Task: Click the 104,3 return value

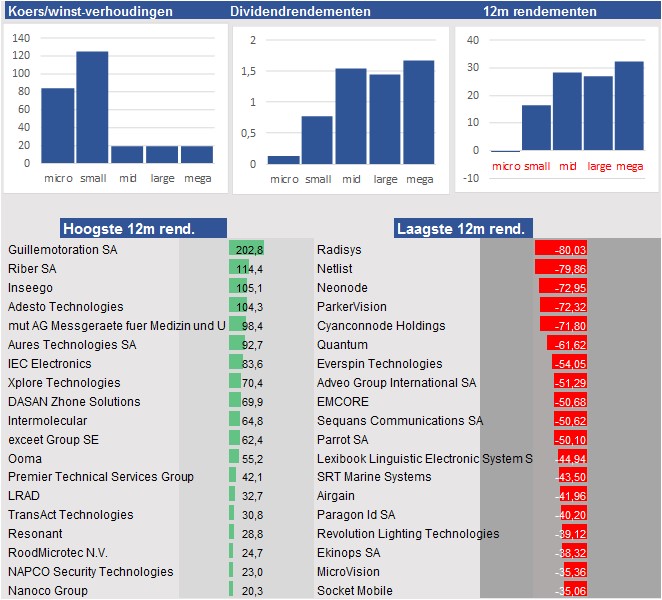Action: [x=250, y=307]
